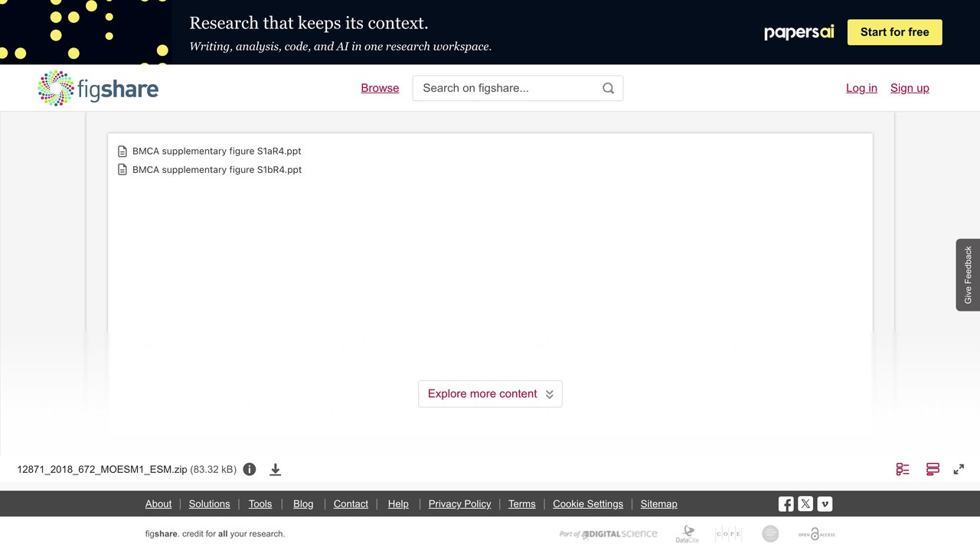
Task: Select BMCA supplementary figure S1bR4.ppt
Action: pyautogui.click(x=217, y=170)
